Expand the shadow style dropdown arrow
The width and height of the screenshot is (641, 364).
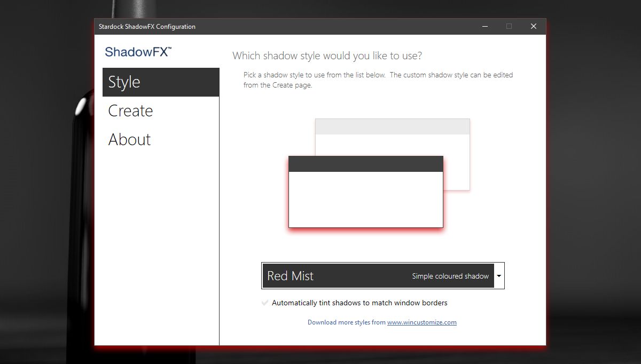[x=499, y=276]
